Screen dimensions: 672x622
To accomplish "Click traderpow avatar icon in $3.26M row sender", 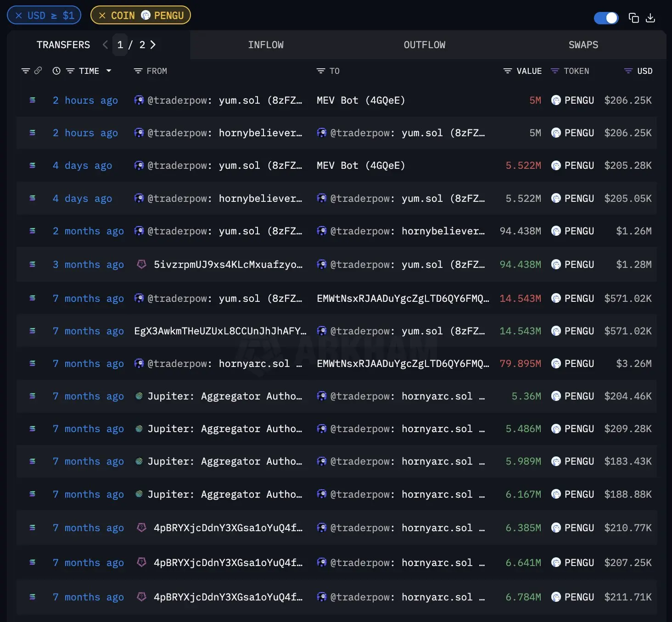I will click(x=139, y=363).
